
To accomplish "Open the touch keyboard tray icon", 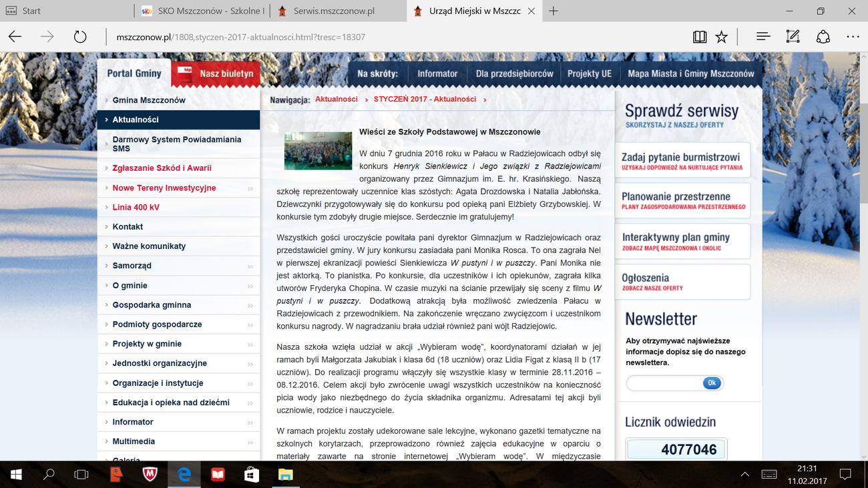I will tap(769, 475).
